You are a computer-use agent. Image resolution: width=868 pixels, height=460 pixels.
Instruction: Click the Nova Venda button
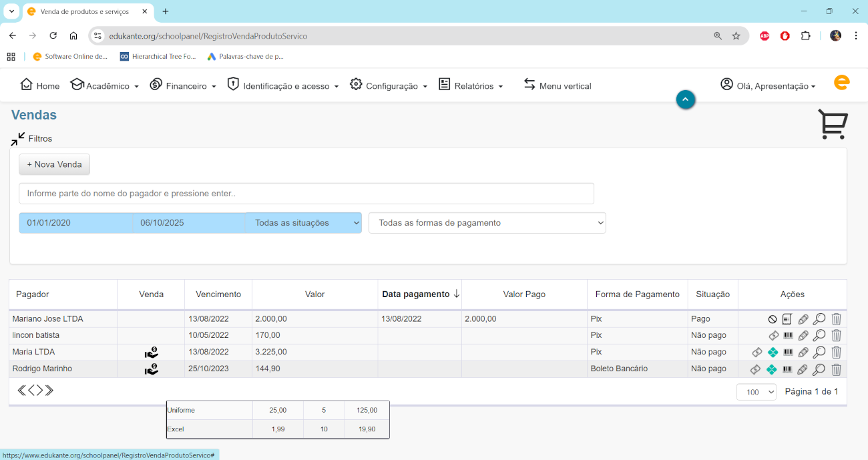54,164
